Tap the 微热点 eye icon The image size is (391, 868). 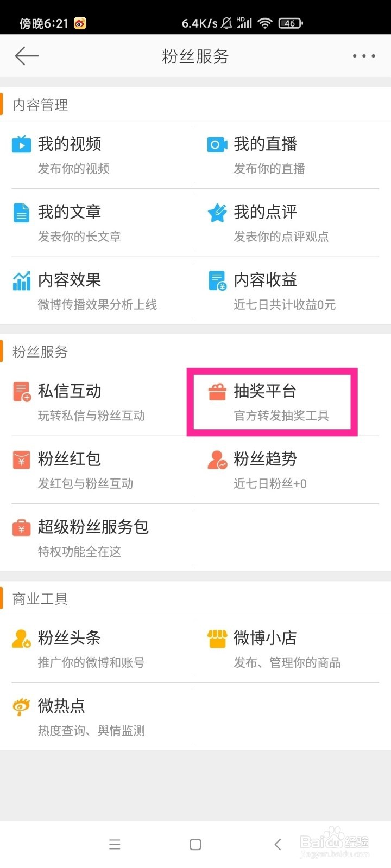(x=22, y=706)
